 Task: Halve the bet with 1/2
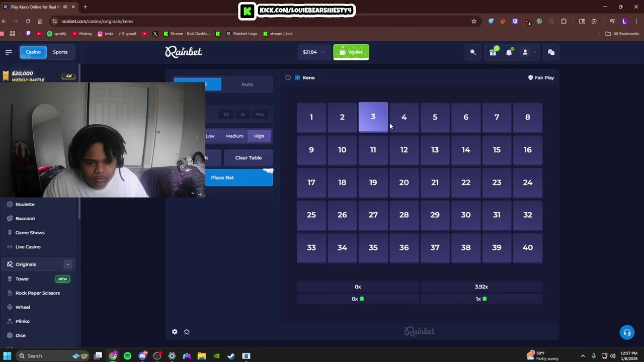click(x=226, y=114)
